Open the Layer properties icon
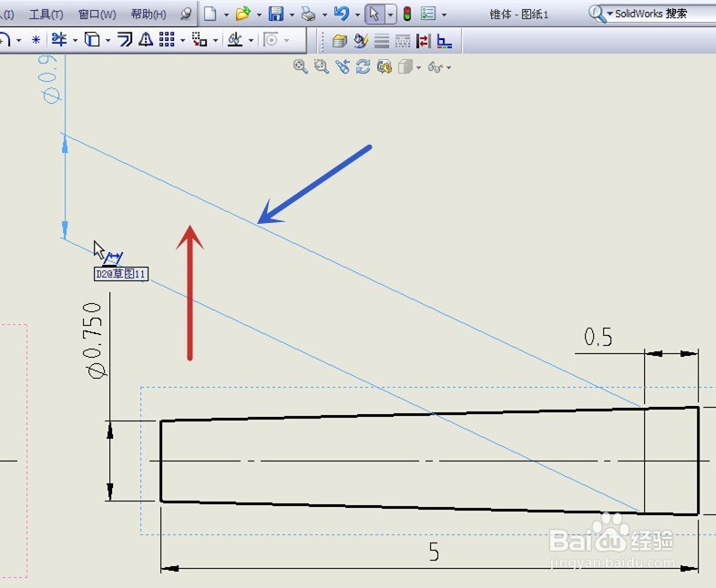Image resolution: width=716 pixels, height=588 pixels. coord(339,42)
